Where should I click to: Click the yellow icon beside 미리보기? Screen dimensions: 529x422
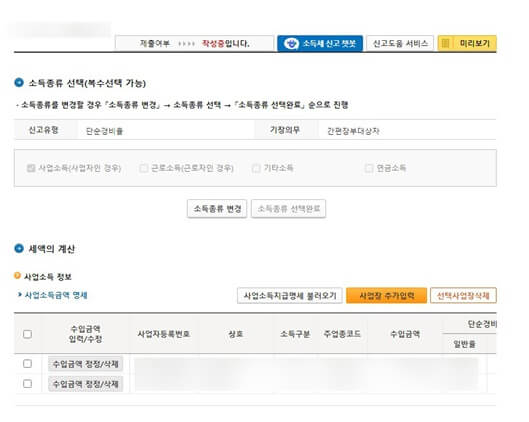pos(445,44)
